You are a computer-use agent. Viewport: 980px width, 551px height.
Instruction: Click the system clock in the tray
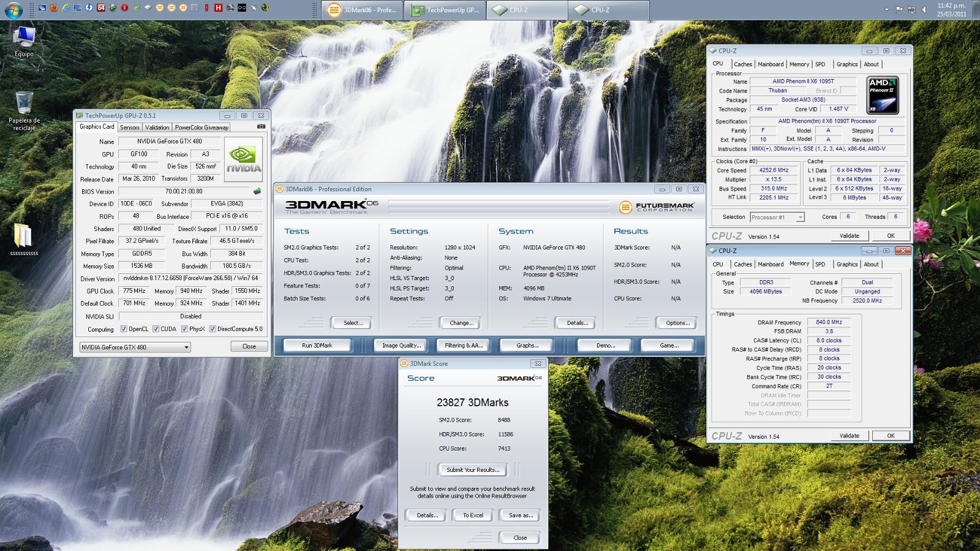click(x=952, y=10)
